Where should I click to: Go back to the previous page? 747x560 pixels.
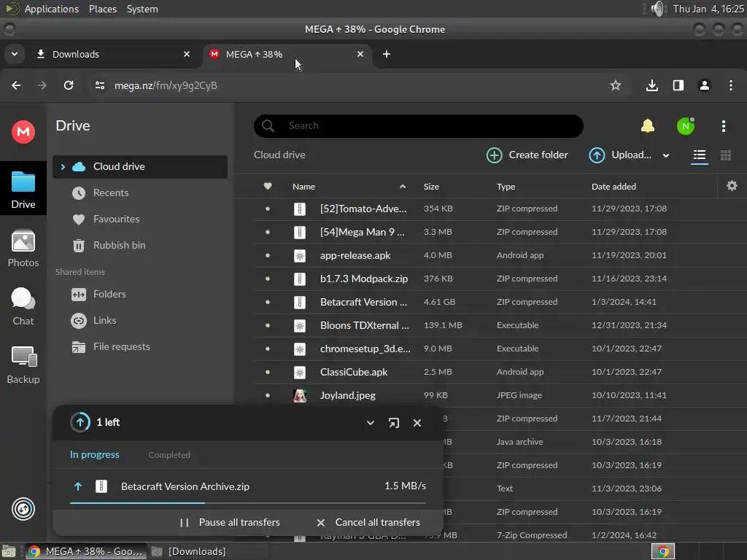pyautogui.click(x=16, y=85)
